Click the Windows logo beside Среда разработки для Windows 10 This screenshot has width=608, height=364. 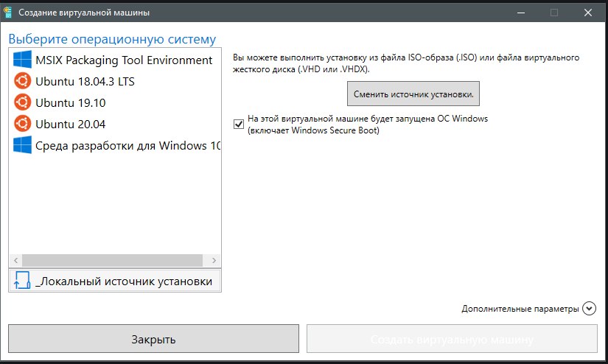click(x=22, y=145)
